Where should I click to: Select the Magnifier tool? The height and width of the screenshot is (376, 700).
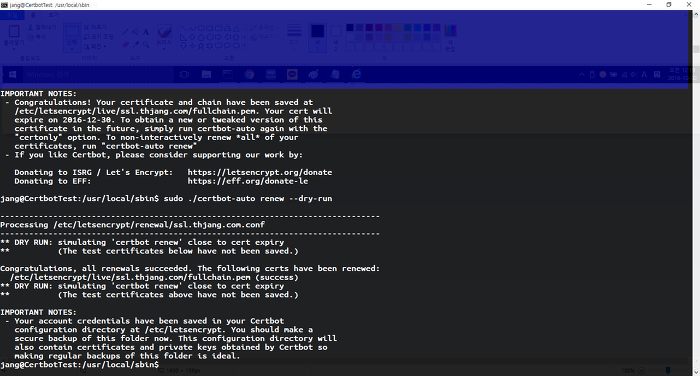click(x=146, y=44)
